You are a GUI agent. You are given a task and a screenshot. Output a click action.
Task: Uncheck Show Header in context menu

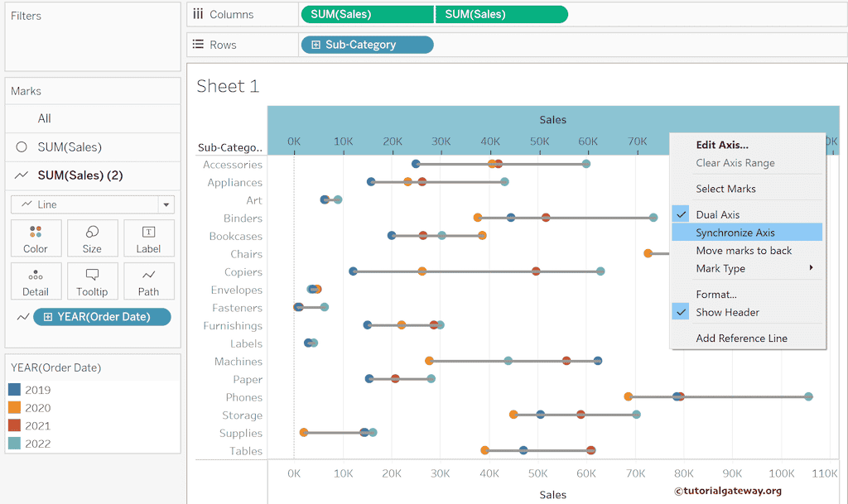point(727,312)
